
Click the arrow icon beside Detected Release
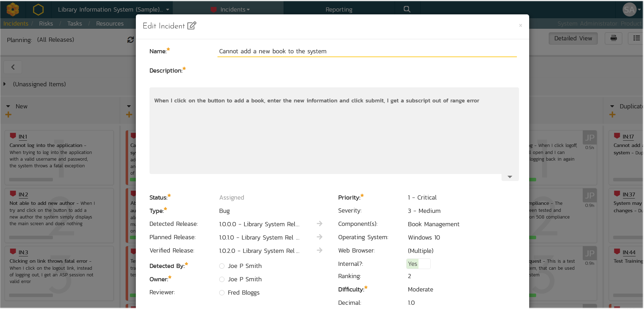[x=319, y=224]
